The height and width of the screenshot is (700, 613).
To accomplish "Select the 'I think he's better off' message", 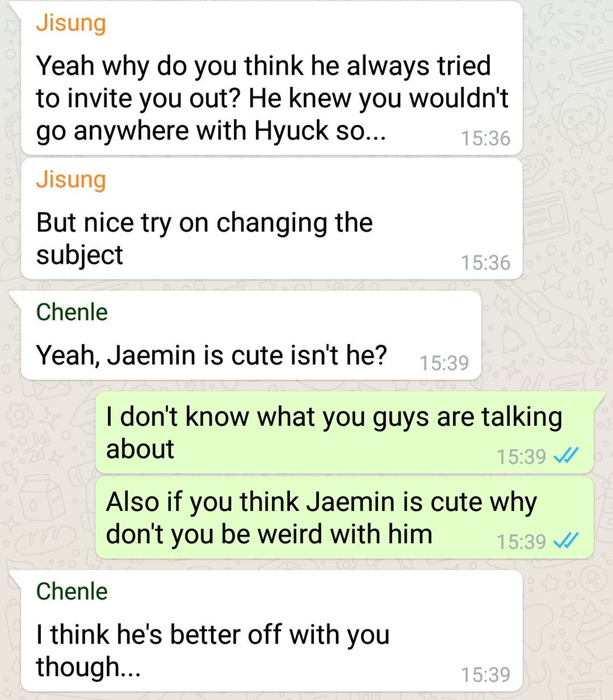I will 271,631.
